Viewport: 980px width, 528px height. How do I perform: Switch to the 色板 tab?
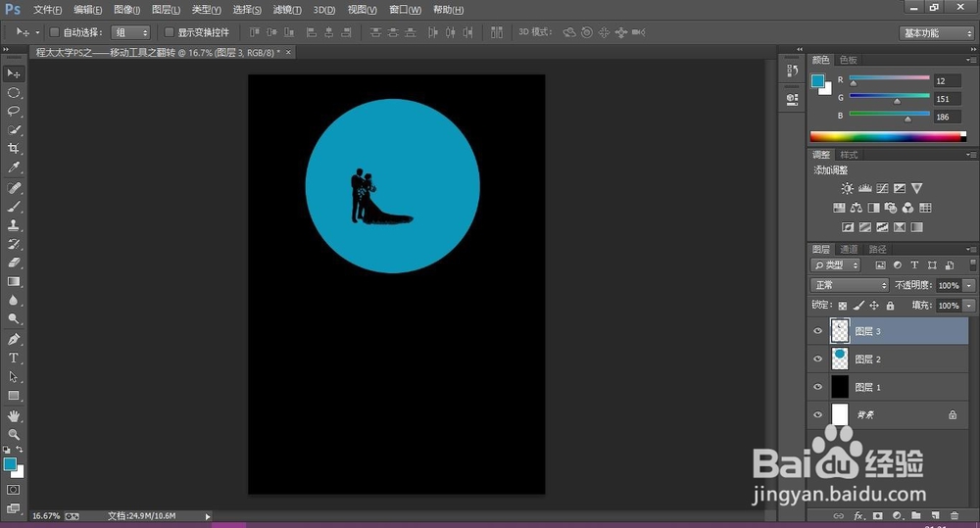848,60
